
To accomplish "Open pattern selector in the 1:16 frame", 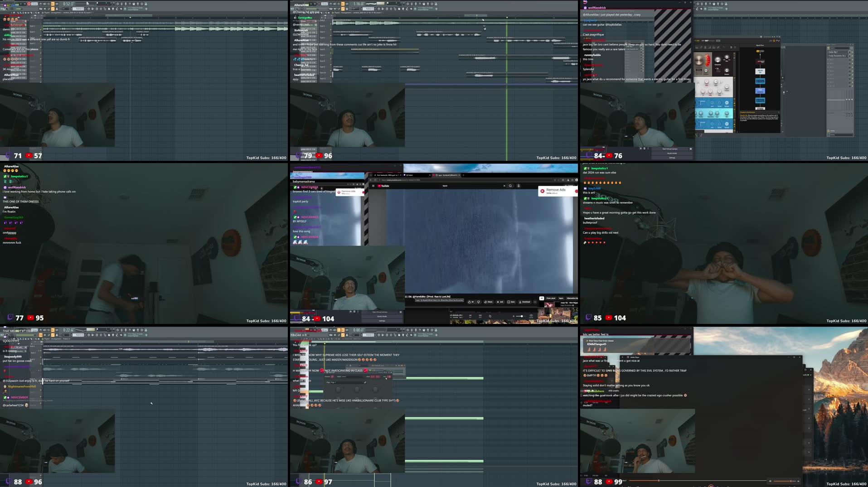I will [x=368, y=9].
